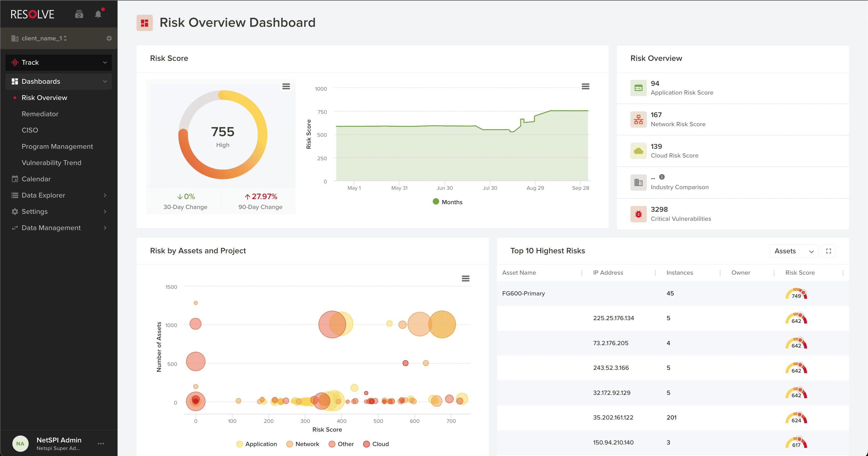Open the Remediator dashboard
The width and height of the screenshot is (868, 456).
pyautogui.click(x=40, y=114)
